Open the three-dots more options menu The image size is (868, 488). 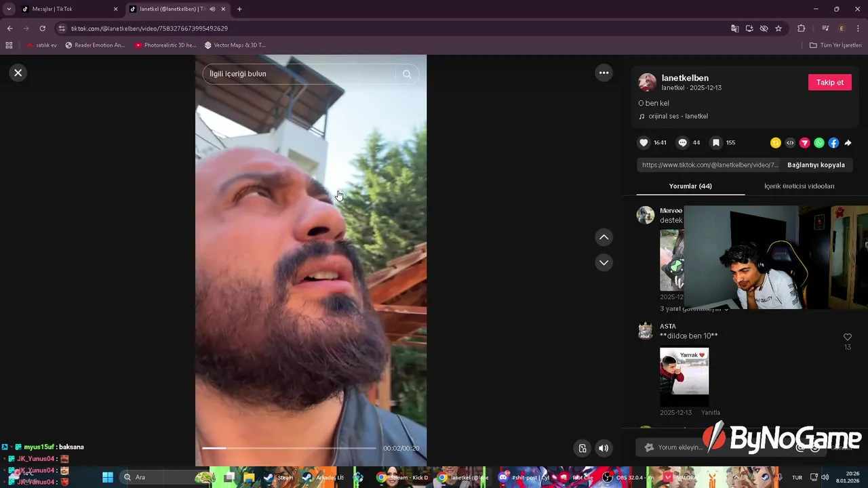click(x=604, y=73)
